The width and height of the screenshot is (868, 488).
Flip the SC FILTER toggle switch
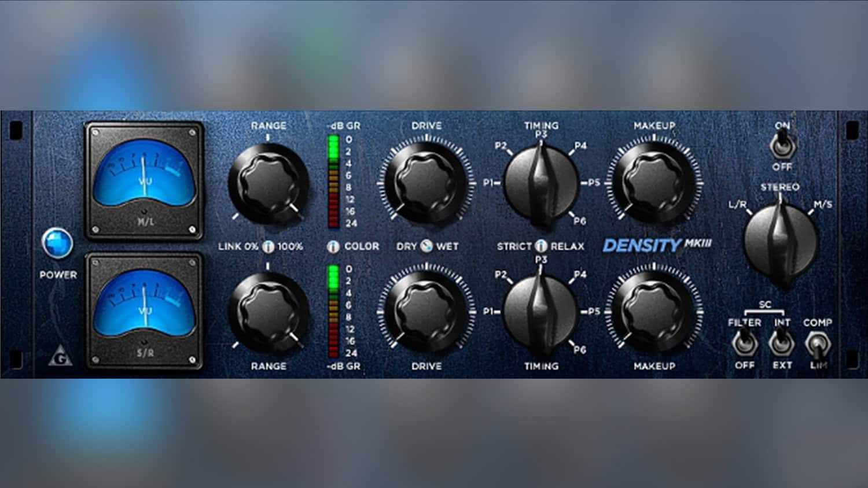click(x=744, y=343)
